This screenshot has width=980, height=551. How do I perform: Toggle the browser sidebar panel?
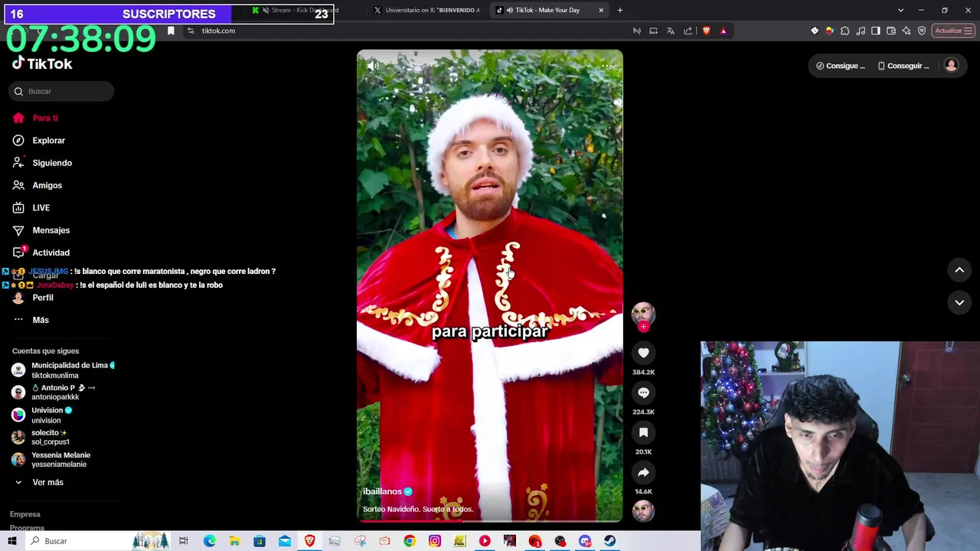876,31
